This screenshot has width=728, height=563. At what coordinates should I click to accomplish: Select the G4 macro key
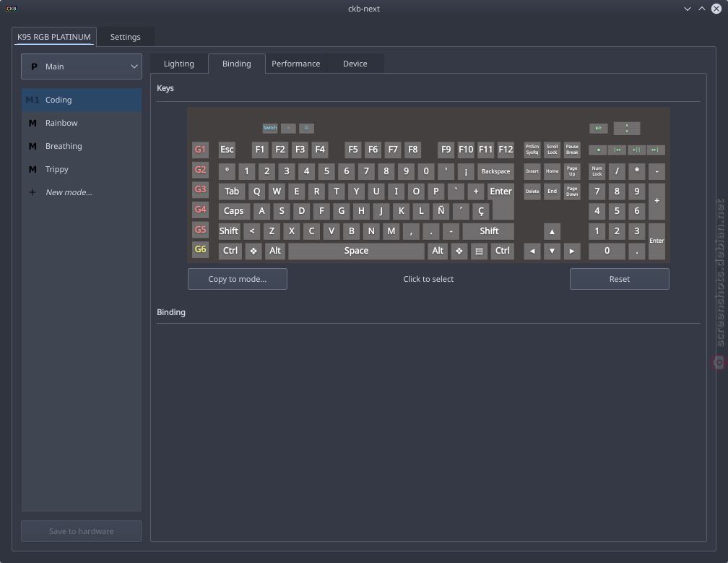200,210
